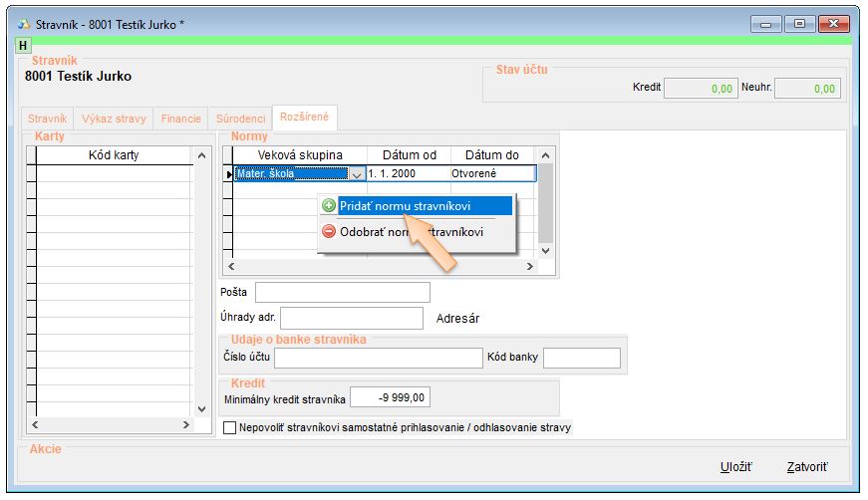The image size is (868, 500).
Task: Choose Odobrať normu stravníkovi menu item
Action: [x=411, y=232]
